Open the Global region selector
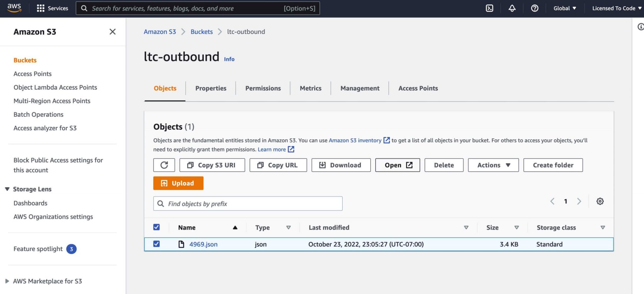This screenshot has height=294, width=644. pos(564,8)
